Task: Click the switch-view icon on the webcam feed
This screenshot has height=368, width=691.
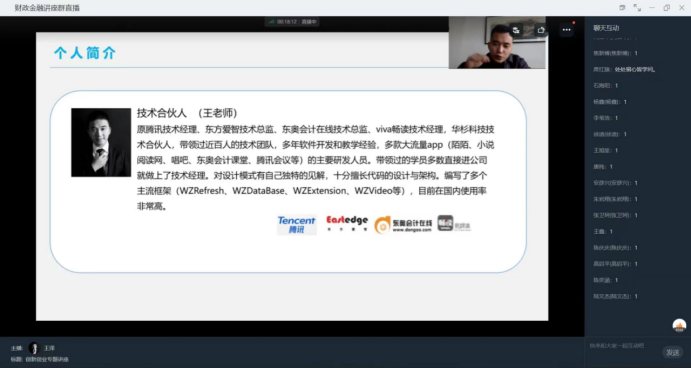Action: 516,30
